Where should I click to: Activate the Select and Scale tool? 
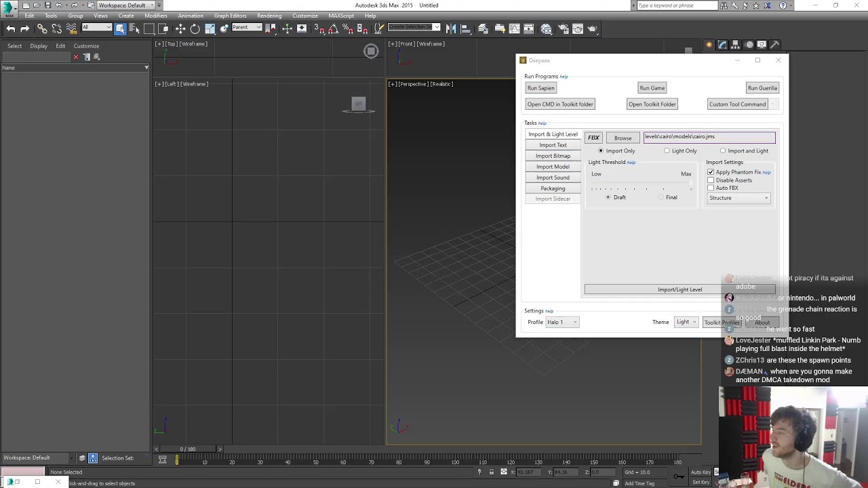[x=210, y=28]
